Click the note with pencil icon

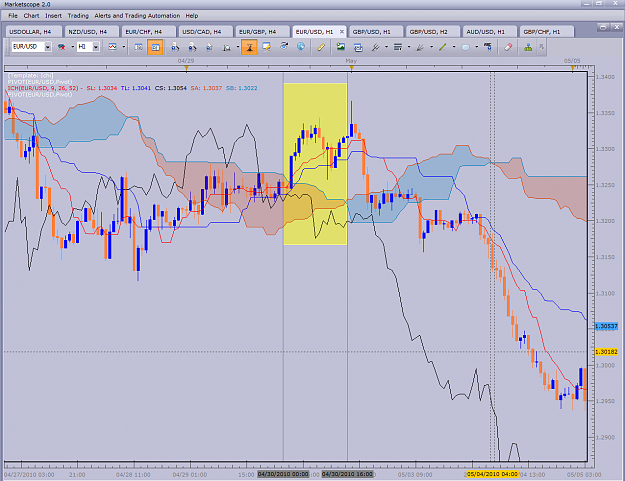point(267,47)
